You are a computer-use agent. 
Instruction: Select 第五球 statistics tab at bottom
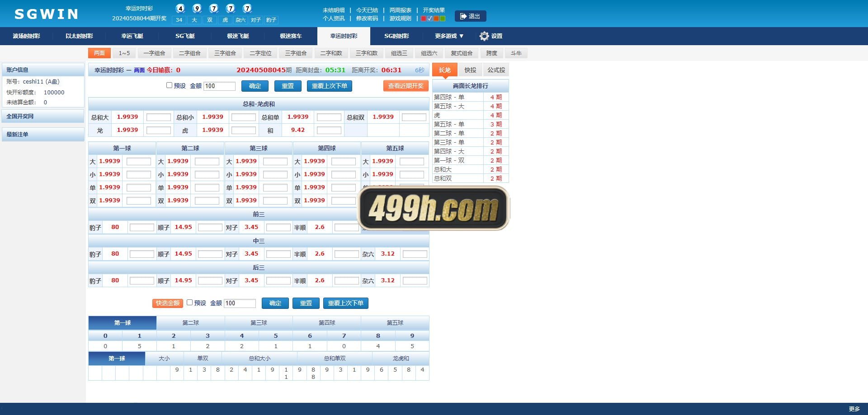[x=395, y=323]
